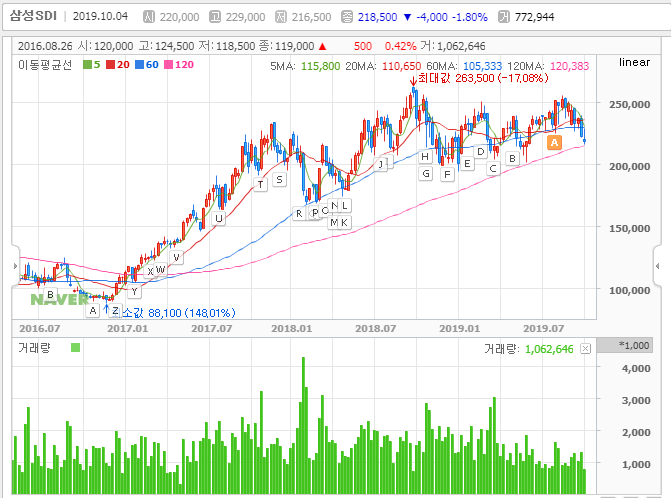The height and width of the screenshot is (498, 671).
Task: Open the S event marker
Action: point(279,179)
